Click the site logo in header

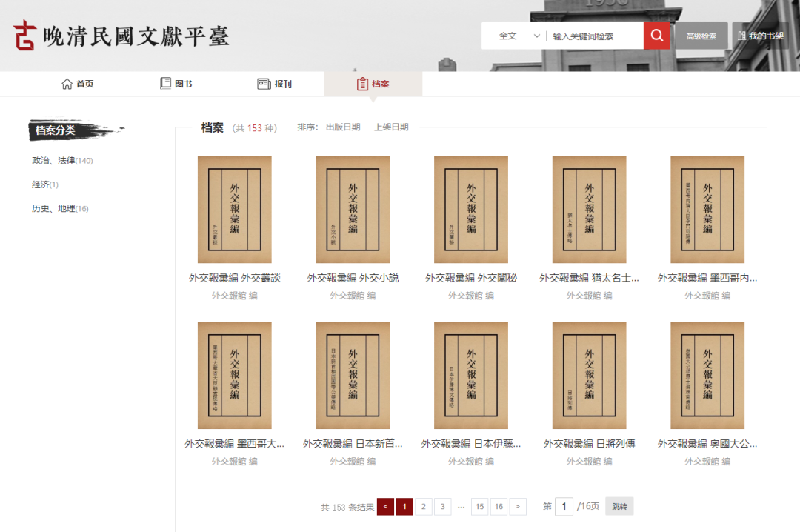pyautogui.click(x=121, y=36)
